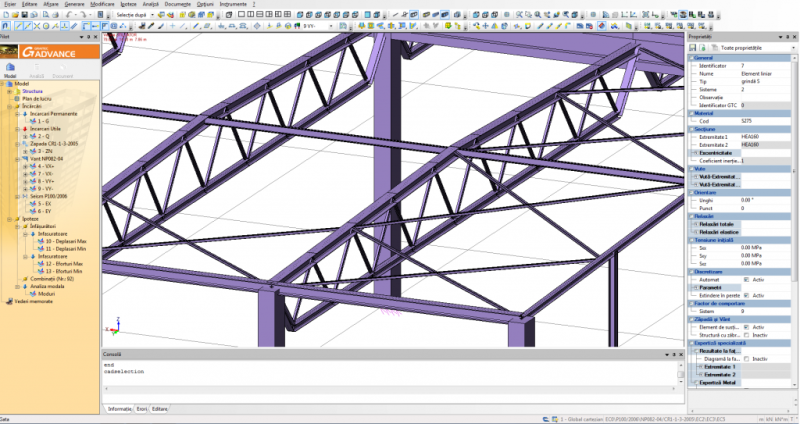The height and width of the screenshot is (424, 800).
Task: Click the Open file folder icon
Action: (x=14, y=16)
